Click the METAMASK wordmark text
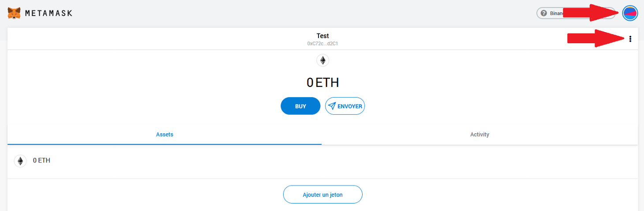The image size is (644, 211). [x=49, y=13]
